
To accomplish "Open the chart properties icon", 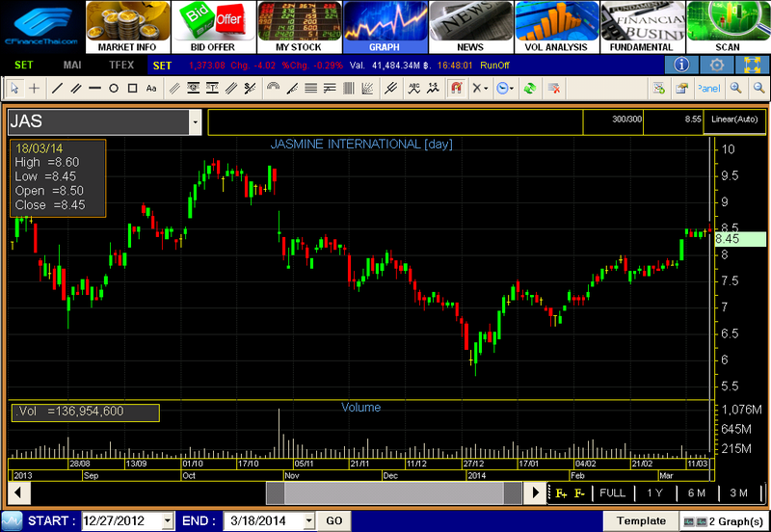I will point(681,89).
